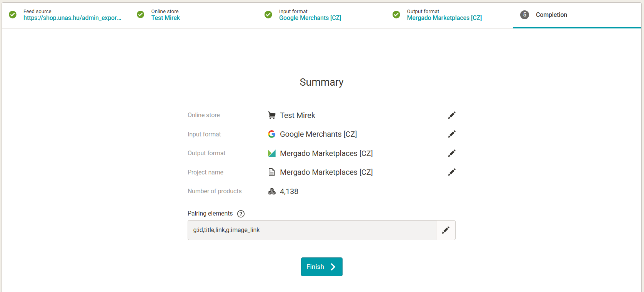Click the document icon beside Project name
The width and height of the screenshot is (644, 292).
(x=271, y=172)
